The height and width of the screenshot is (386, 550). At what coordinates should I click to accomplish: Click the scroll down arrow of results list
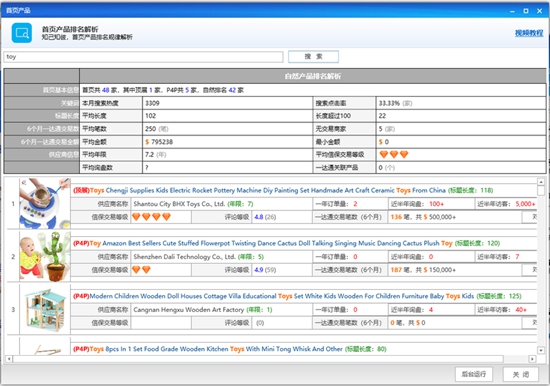coord(541,350)
